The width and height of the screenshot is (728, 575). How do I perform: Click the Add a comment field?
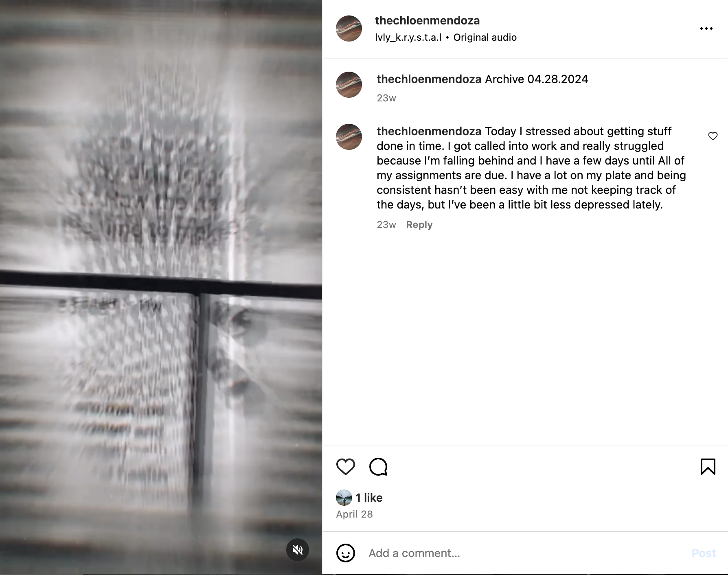point(525,553)
